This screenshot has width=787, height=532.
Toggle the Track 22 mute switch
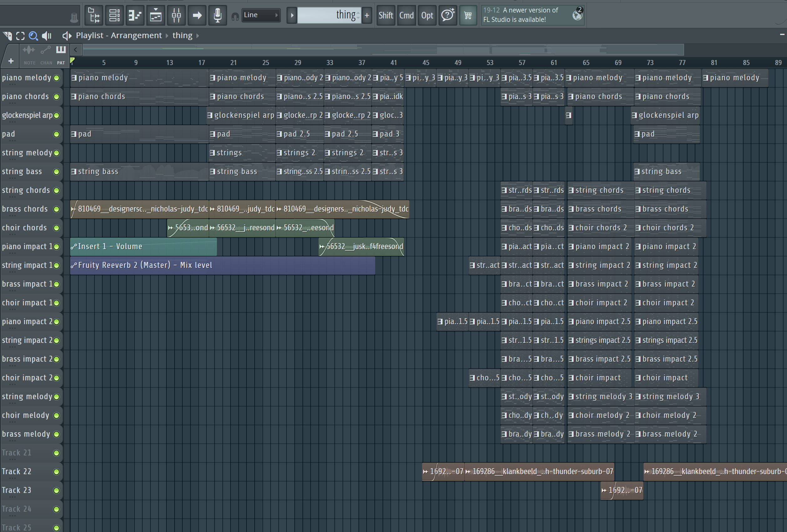tap(57, 472)
